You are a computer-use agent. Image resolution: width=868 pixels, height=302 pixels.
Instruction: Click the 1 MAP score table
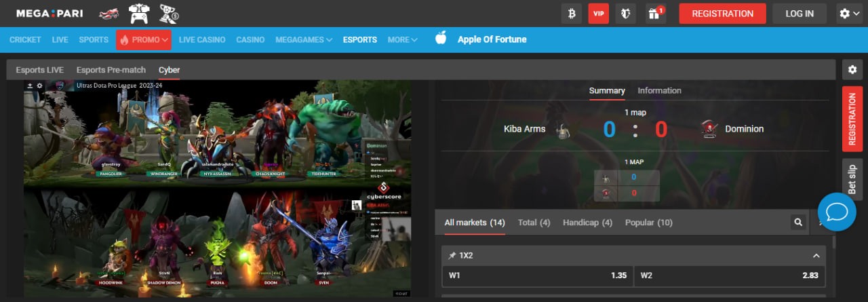click(627, 185)
